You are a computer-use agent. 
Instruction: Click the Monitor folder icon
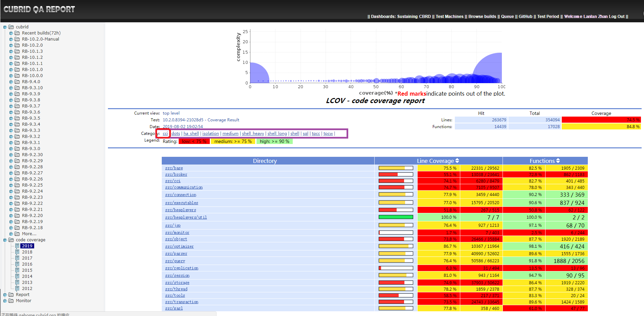[x=11, y=300]
